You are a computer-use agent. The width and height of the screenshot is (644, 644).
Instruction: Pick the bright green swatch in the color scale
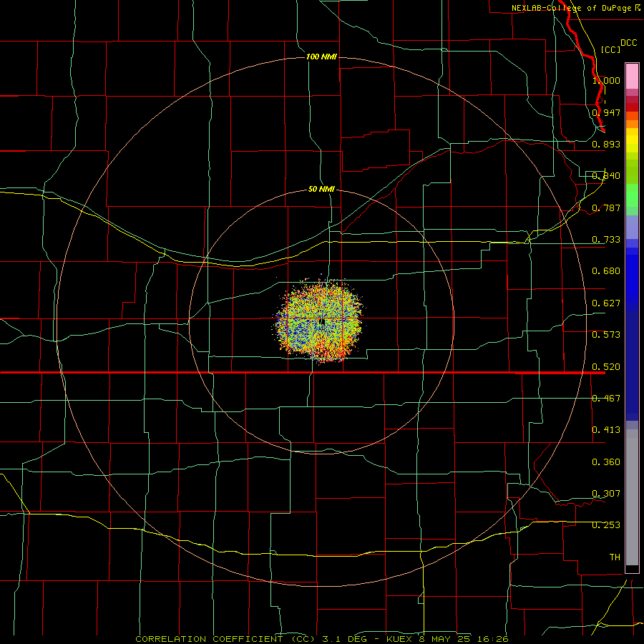click(x=632, y=195)
